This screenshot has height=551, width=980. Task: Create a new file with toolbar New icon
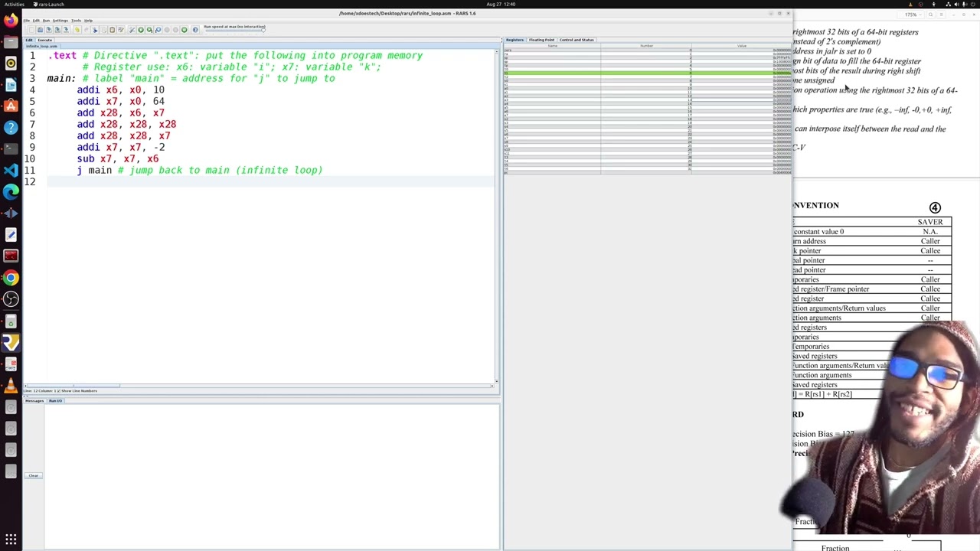[31, 30]
